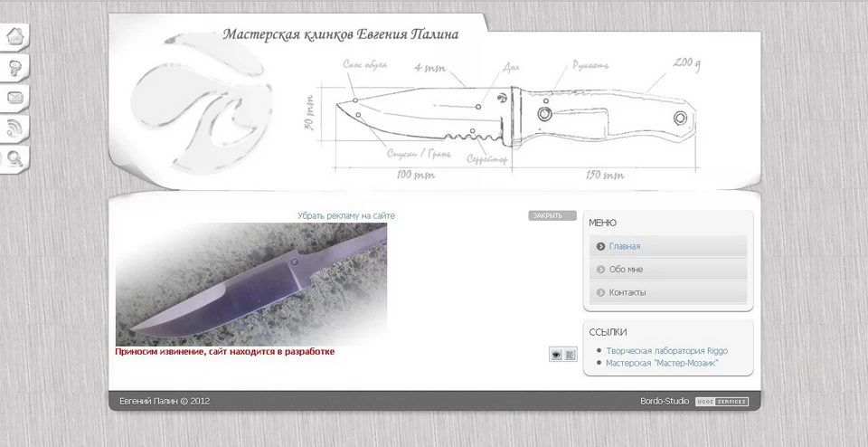This screenshot has width=868, height=447.
Task: Click the knife blade photo
Action: 251,283
